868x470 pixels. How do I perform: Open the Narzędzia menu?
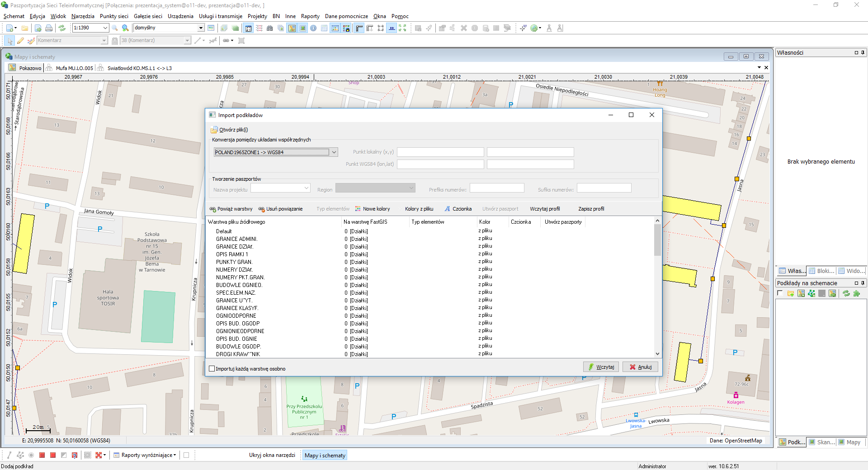pyautogui.click(x=83, y=16)
